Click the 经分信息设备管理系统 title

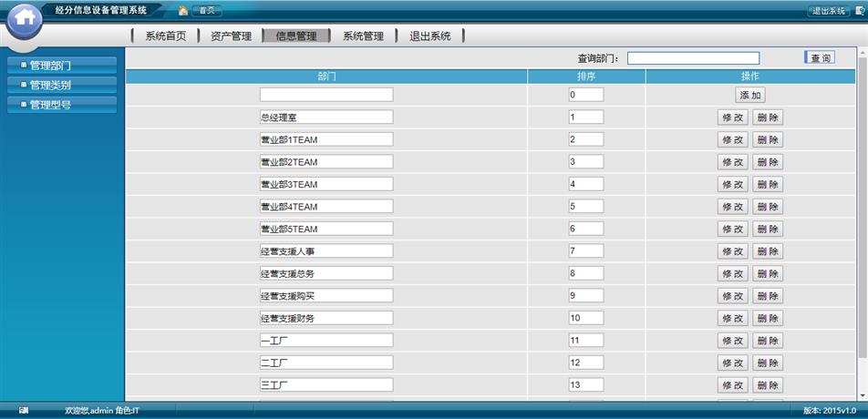(101, 10)
